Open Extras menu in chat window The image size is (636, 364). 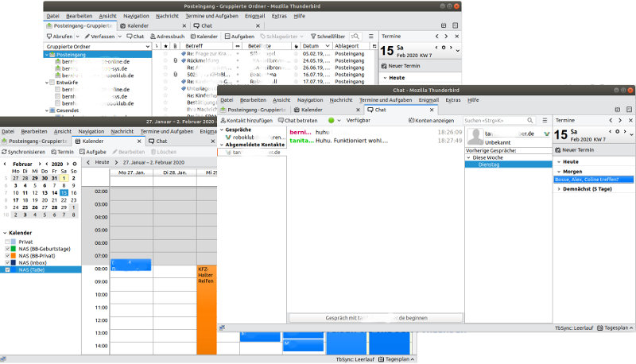452,99
